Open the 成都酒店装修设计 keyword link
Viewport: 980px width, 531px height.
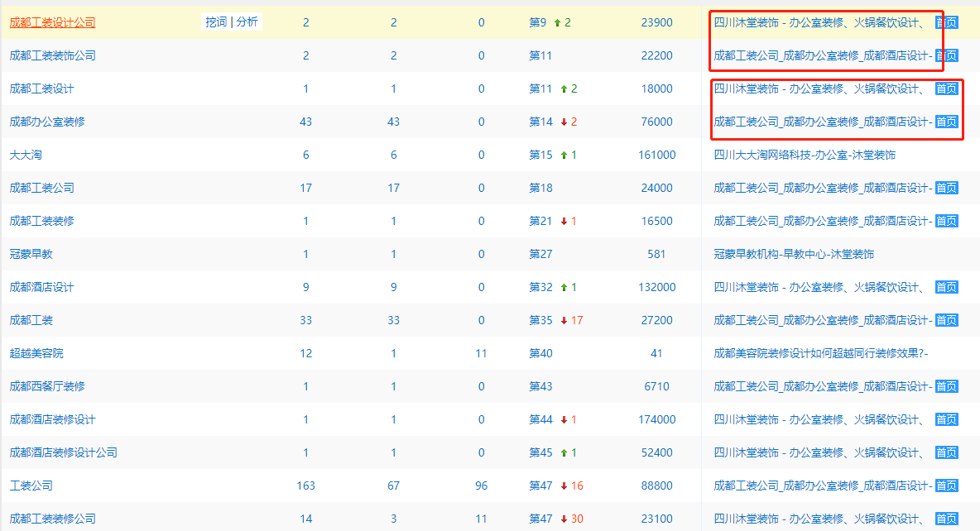[x=52, y=420]
